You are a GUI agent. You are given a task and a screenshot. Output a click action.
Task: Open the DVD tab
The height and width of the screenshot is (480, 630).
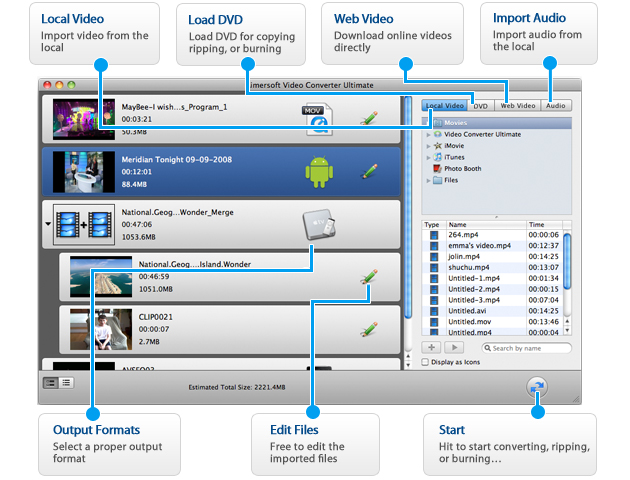pos(481,106)
